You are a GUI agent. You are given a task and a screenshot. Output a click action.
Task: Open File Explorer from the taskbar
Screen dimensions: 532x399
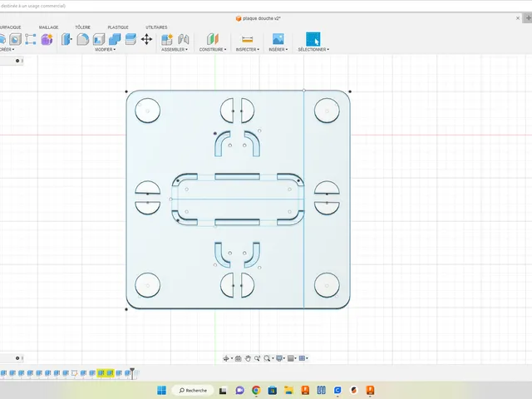pos(288,391)
